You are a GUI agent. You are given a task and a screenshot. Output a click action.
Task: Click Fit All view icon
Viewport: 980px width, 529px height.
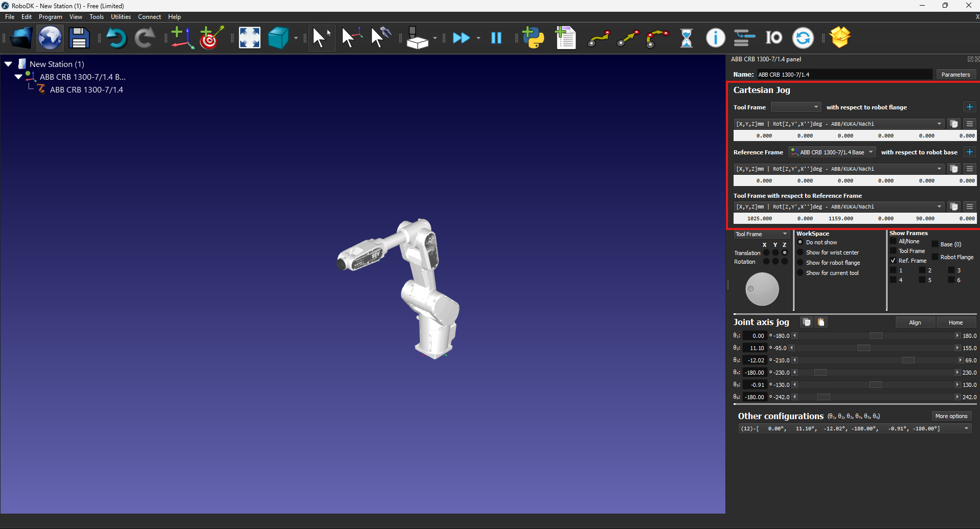pyautogui.click(x=249, y=38)
